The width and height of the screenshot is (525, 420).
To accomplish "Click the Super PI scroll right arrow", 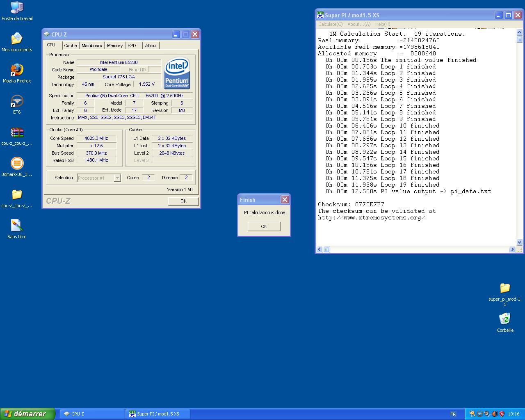I will click(512, 249).
